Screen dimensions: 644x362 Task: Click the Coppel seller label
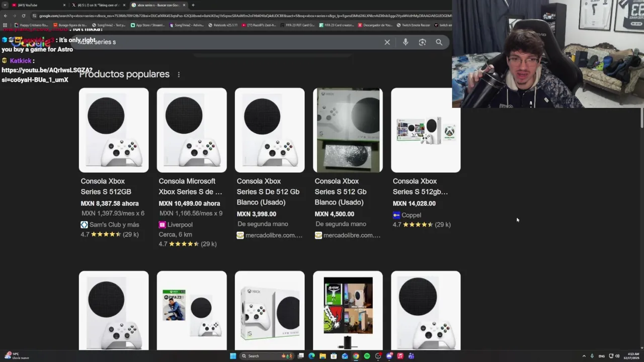click(x=407, y=215)
